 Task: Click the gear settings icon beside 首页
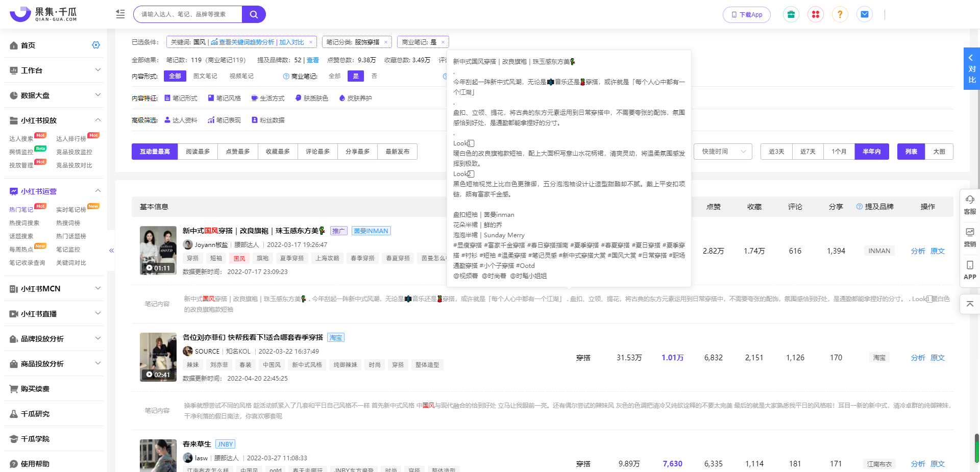tap(96, 45)
